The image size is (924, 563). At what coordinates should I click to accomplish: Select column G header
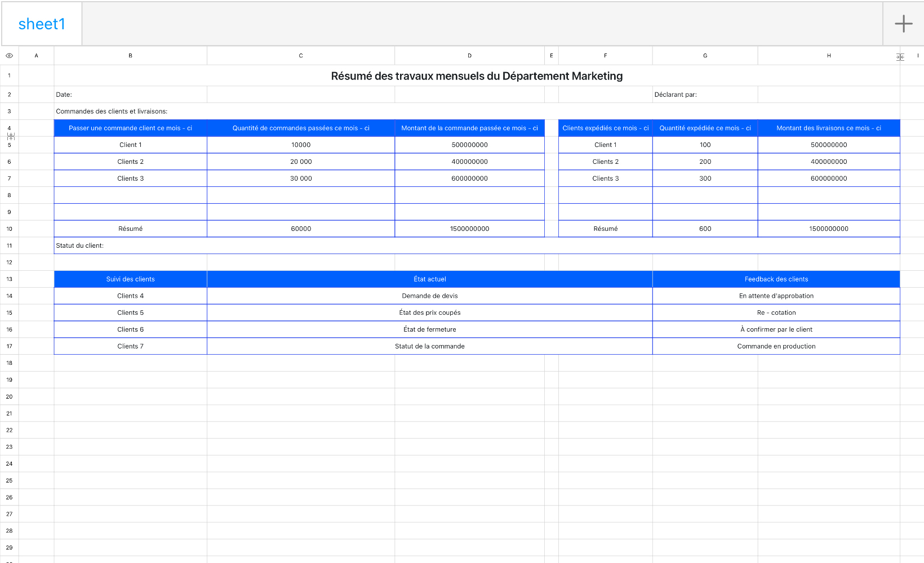click(705, 56)
